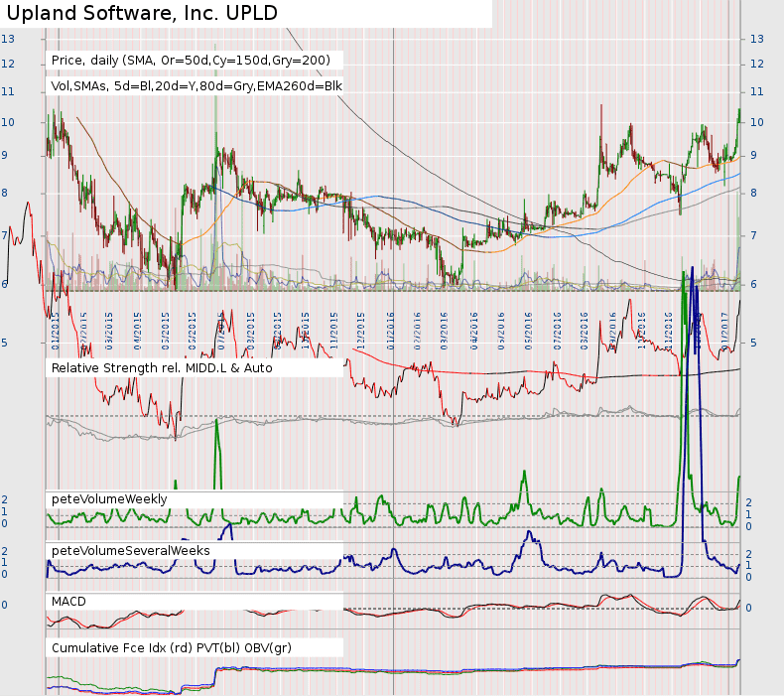
Task: Click the 07/2016 date marker
Action: pyautogui.click(x=557, y=331)
